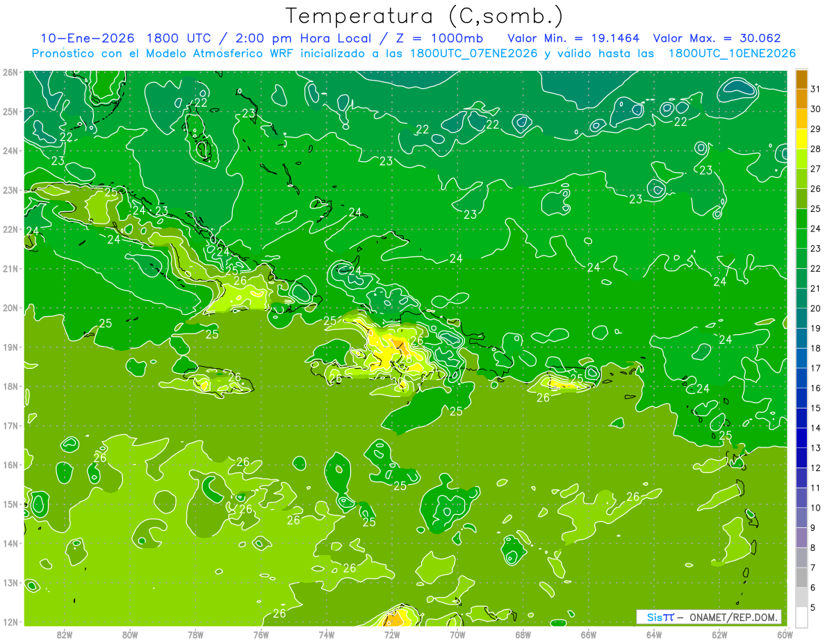Select "Valor Max. = 30.062" text
Image resolution: width=834 pixels, height=644 pixels.
click(718, 38)
